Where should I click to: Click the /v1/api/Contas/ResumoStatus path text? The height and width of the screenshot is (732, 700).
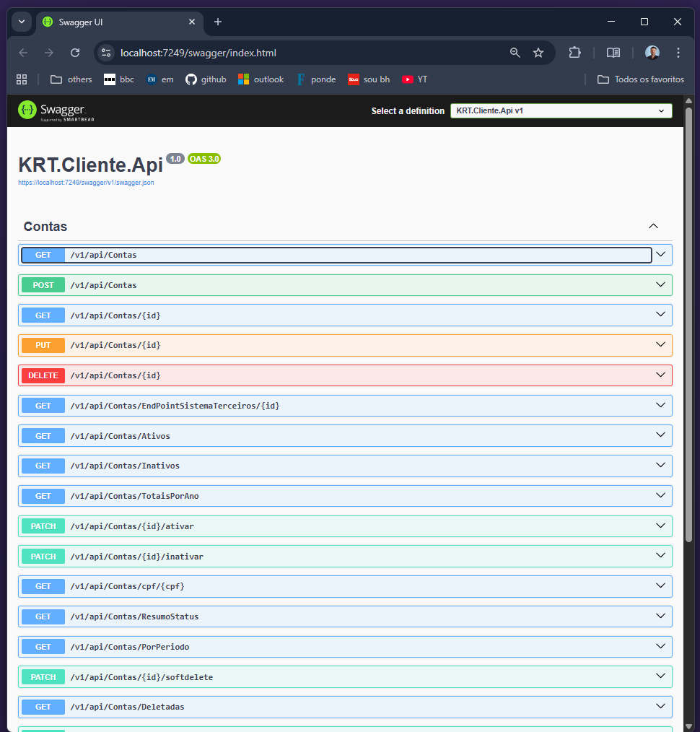[x=134, y=616]
